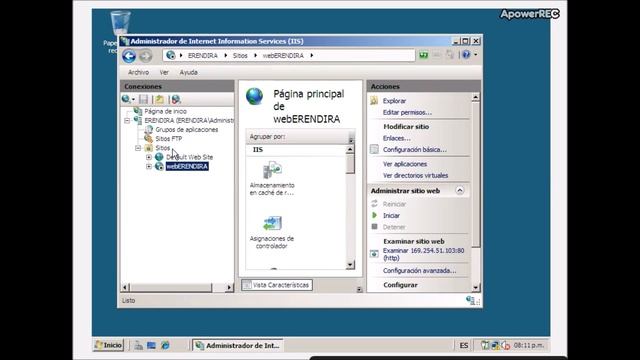Select webERENDIRA site in tree
The height and width of the screenshot is (360, 640).
point(187,167)
